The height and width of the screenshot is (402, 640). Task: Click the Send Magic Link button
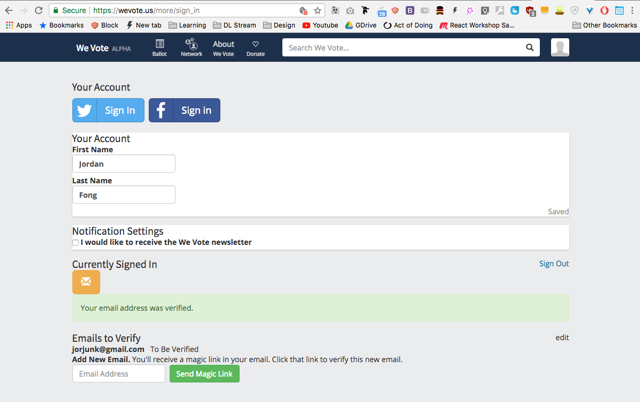coord(204,374)
